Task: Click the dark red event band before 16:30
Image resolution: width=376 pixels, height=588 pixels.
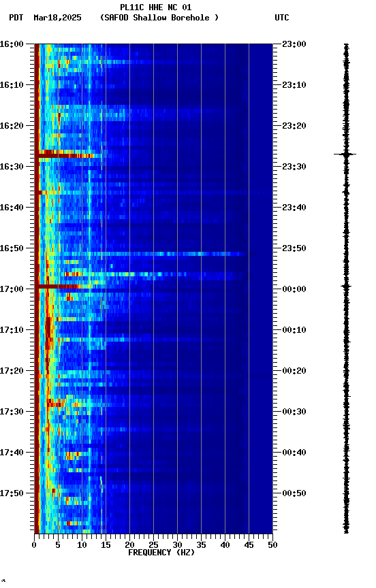Action: (x=65, y=155)
